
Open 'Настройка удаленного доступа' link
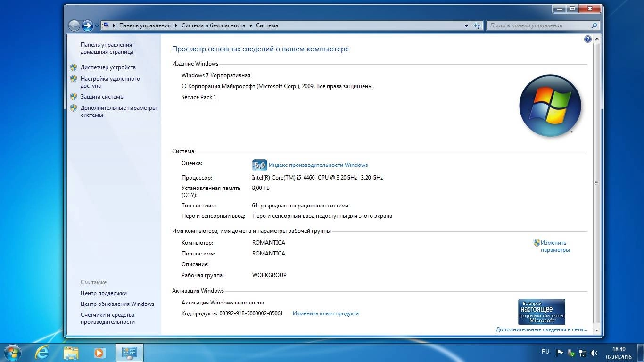(110, 82)
